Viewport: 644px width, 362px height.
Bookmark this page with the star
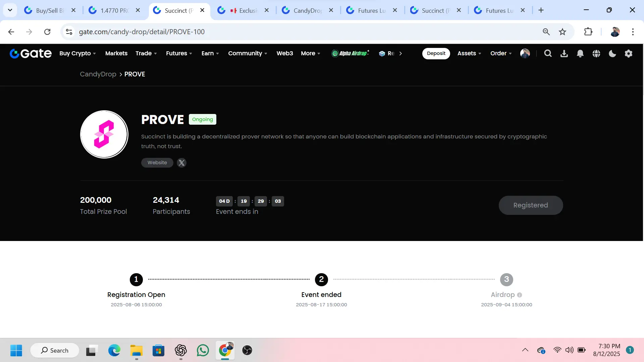[x=562, y=32]
